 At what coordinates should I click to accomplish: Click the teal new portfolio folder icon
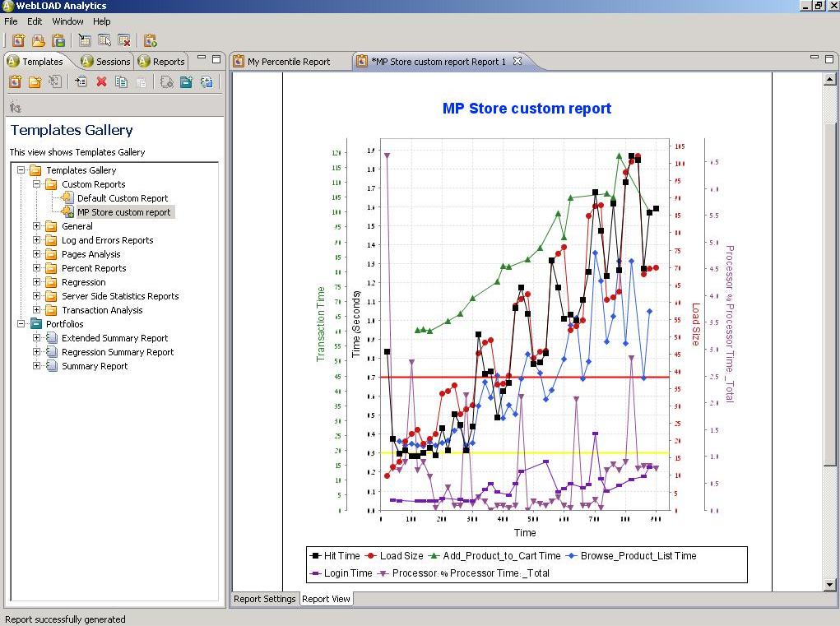click(x=187, y=82)
